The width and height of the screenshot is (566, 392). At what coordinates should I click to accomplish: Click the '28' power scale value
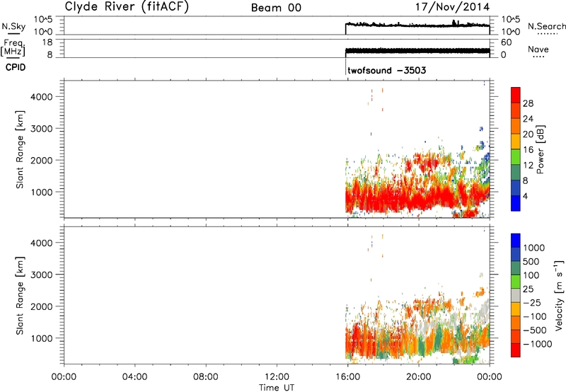tap(528, 103)
